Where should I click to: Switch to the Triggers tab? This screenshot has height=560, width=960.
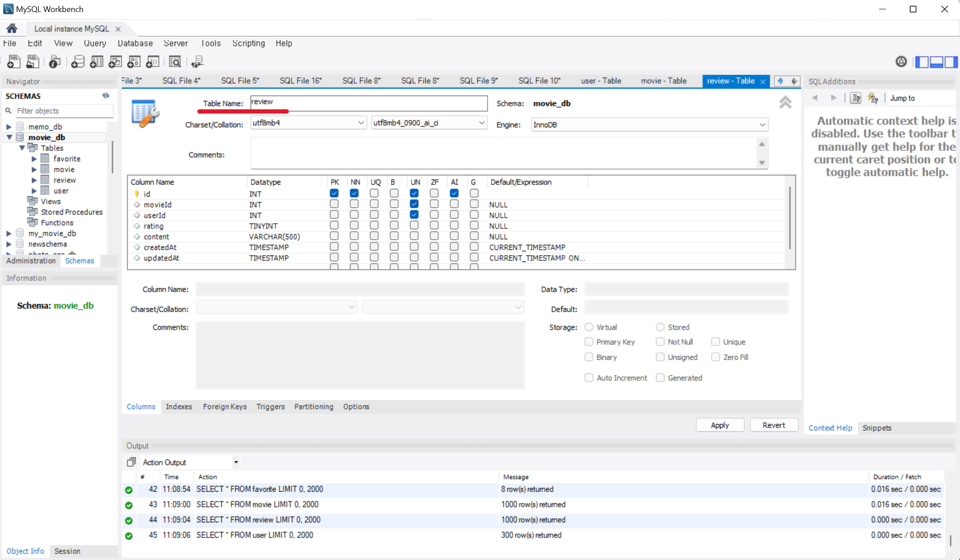(x=270, y=406)
